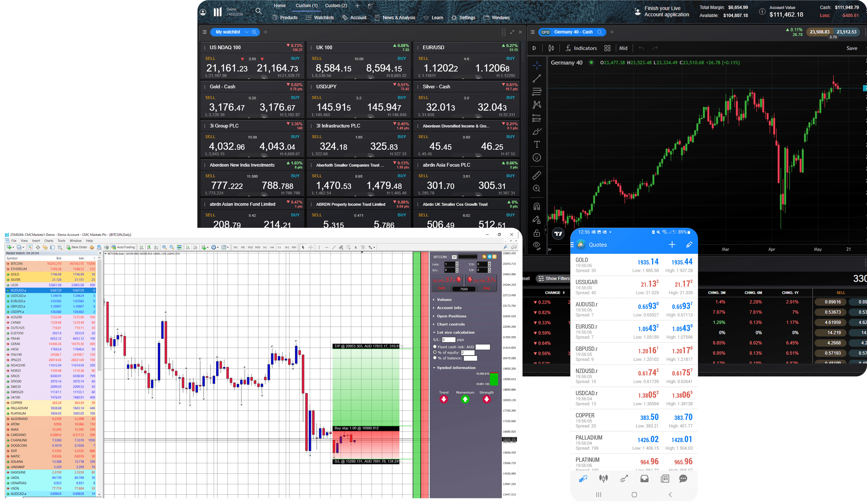
Task: Select Fixed cash risk radio button
Action: pyautogui.click(x=435, y=347)
